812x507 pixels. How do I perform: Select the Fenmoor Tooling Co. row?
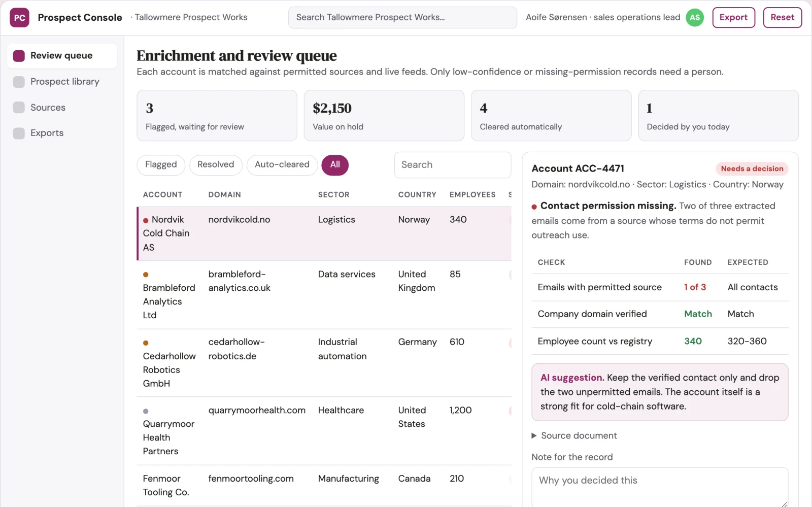coord(324,486)
